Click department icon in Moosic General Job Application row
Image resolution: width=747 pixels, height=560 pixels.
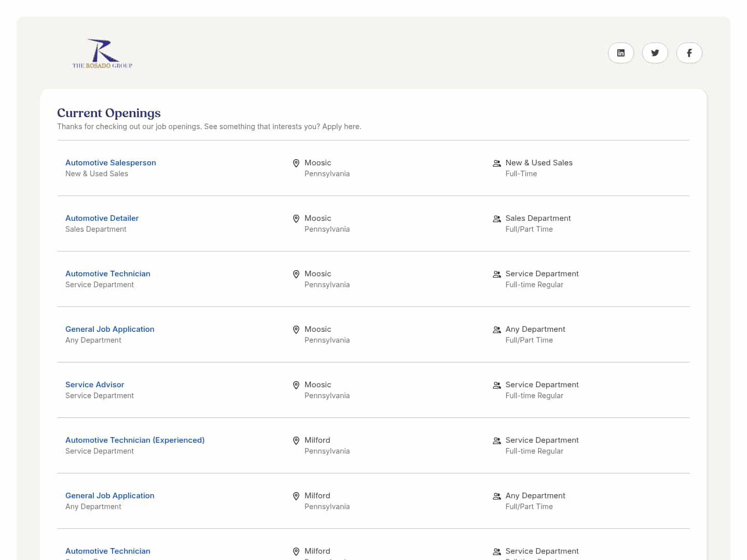[x=496, y=330]
